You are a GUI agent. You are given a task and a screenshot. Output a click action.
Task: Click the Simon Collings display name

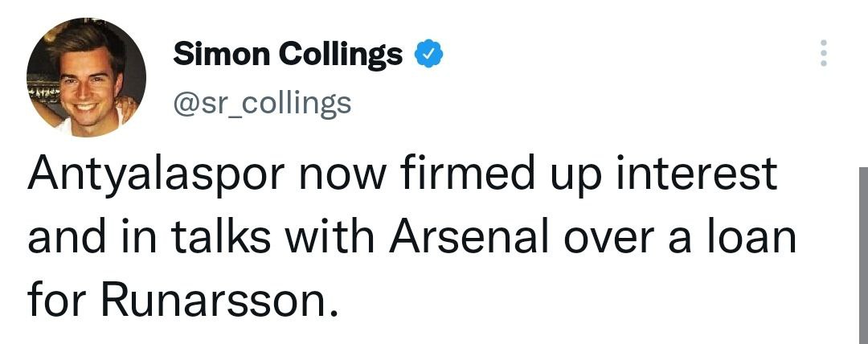(x=288, y=55)
